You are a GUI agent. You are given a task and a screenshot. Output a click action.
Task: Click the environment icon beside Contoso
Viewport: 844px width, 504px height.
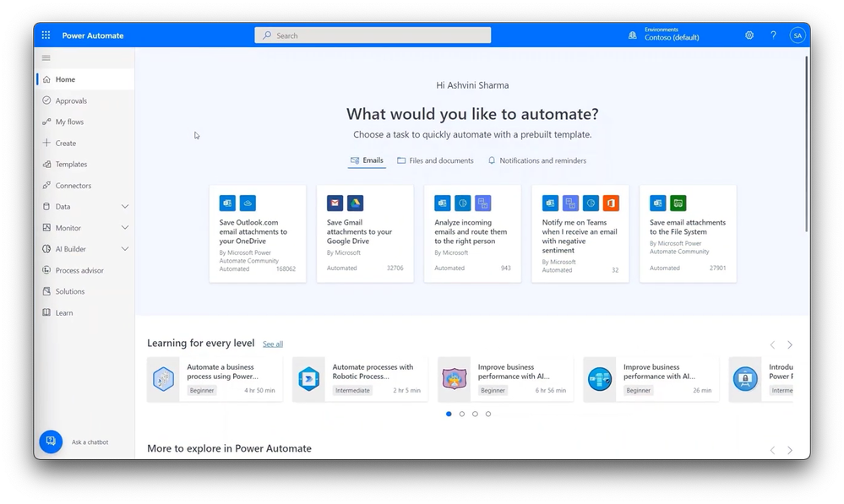coord(633,35)
